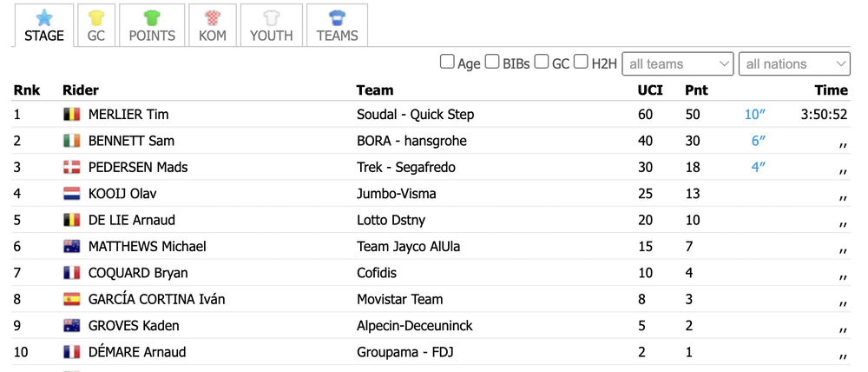This screenshot has height=372, width=868.
Task: Click the blue TEAMS jersey icon
Action: coord(337,17)
